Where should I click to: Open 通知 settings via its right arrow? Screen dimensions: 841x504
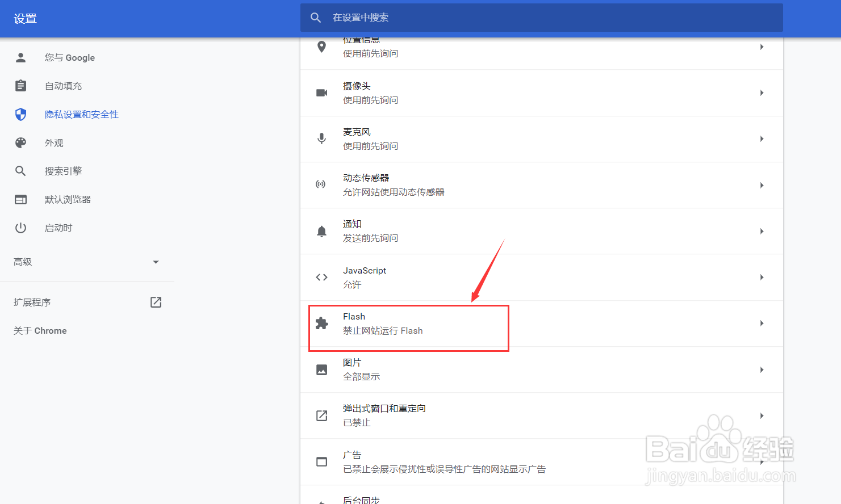[761, 231]
